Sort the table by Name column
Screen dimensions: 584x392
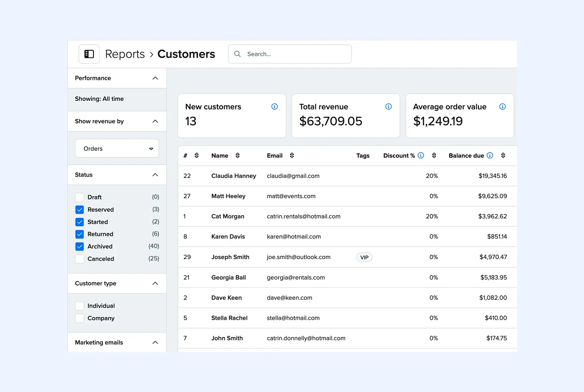point(238,155)
